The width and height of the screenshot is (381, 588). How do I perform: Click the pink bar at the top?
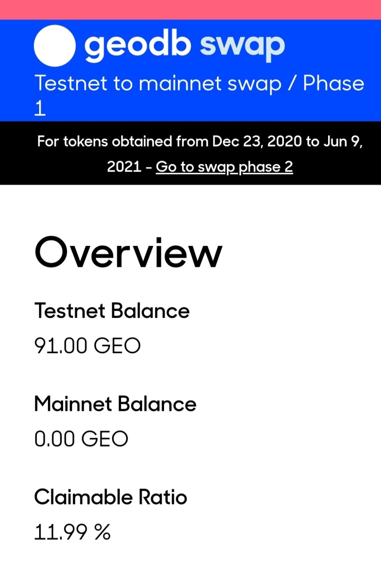pos(190,10)
